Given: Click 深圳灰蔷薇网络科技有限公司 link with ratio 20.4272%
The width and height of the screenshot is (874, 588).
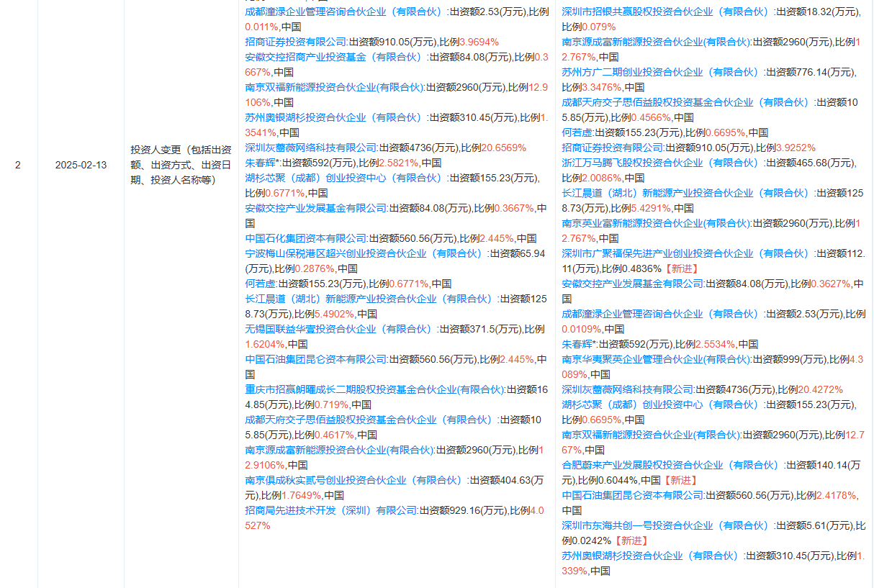Looking at the screenshot, I should coord(628,389).
